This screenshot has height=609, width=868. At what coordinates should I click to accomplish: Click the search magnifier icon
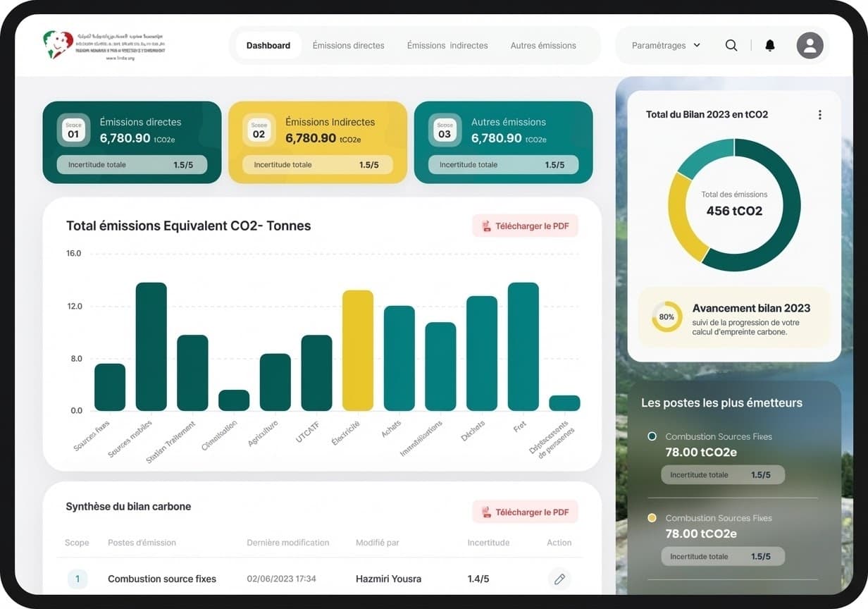pos(731,45)
